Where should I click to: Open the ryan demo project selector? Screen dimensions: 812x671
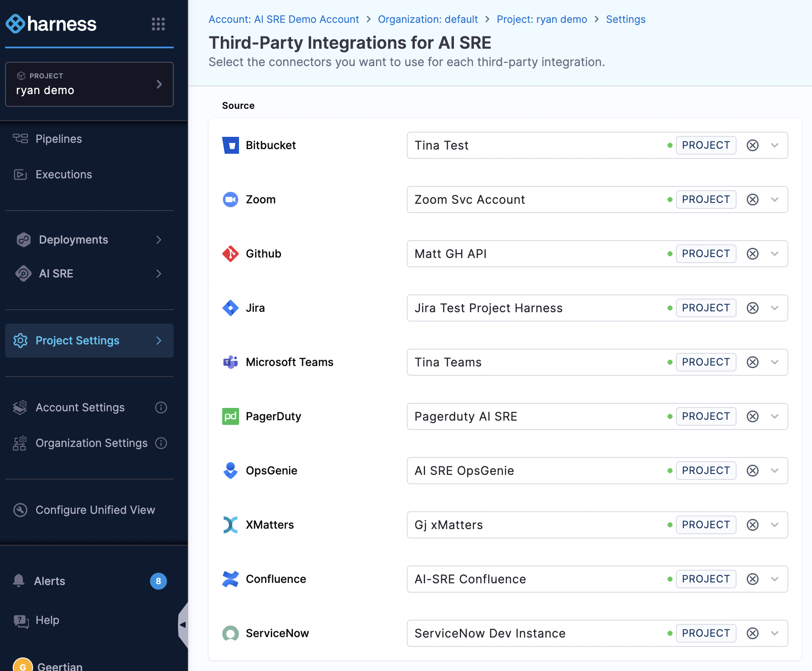coord(89,84)
